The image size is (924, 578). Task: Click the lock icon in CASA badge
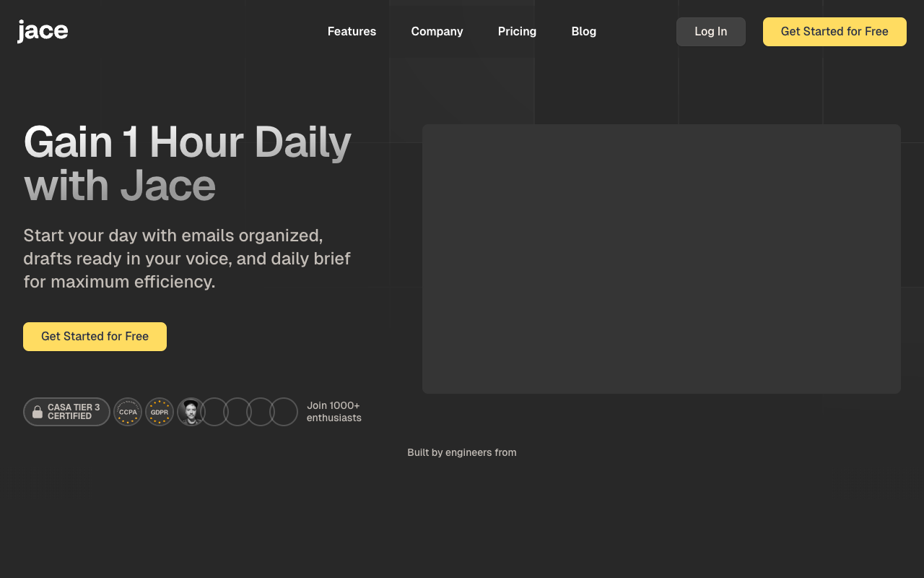(38, 412)
